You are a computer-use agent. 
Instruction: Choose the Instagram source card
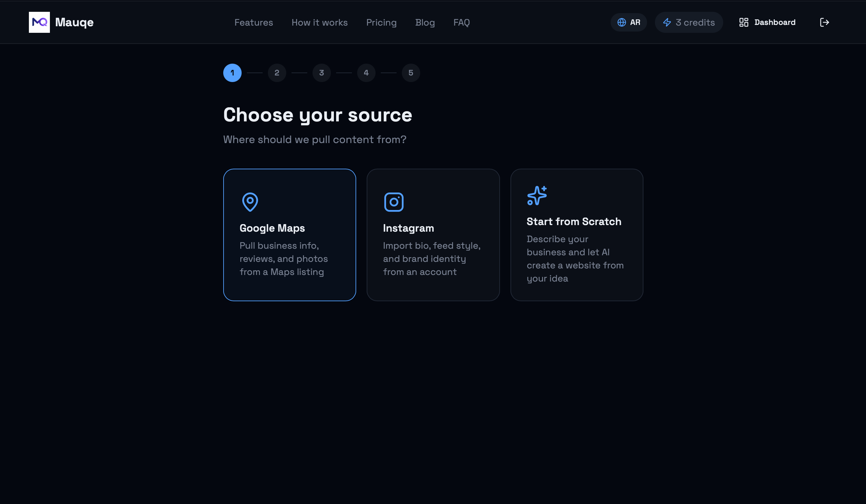click(x=433, y=235)
